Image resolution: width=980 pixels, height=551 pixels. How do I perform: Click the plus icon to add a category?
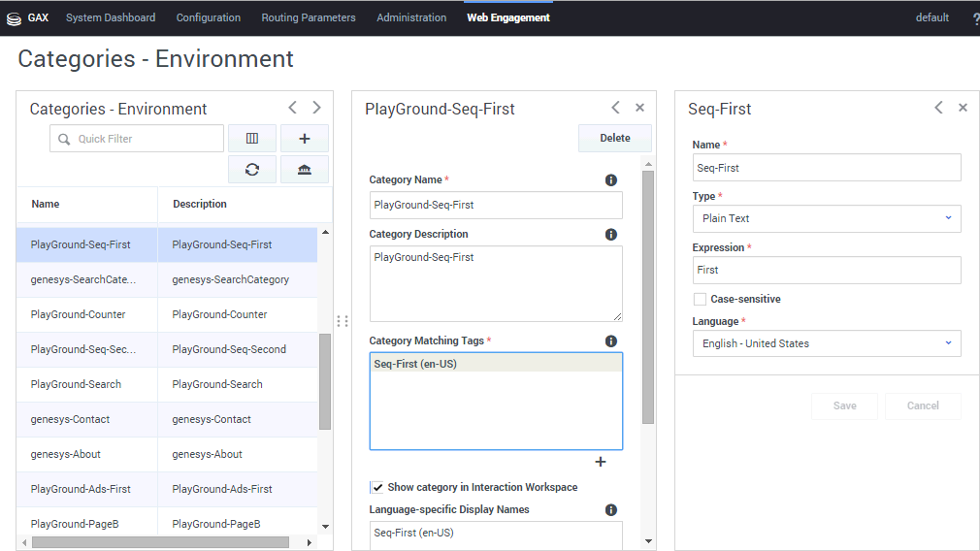coord(305,139)
